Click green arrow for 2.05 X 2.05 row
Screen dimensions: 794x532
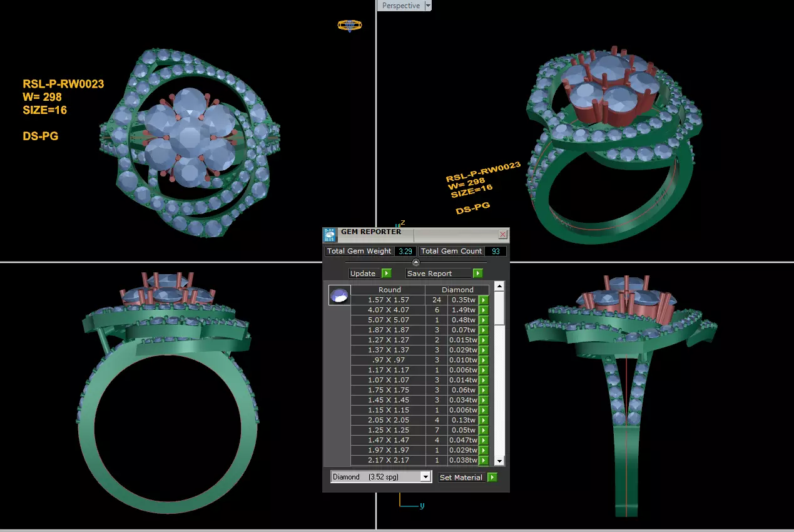(483, 421)
